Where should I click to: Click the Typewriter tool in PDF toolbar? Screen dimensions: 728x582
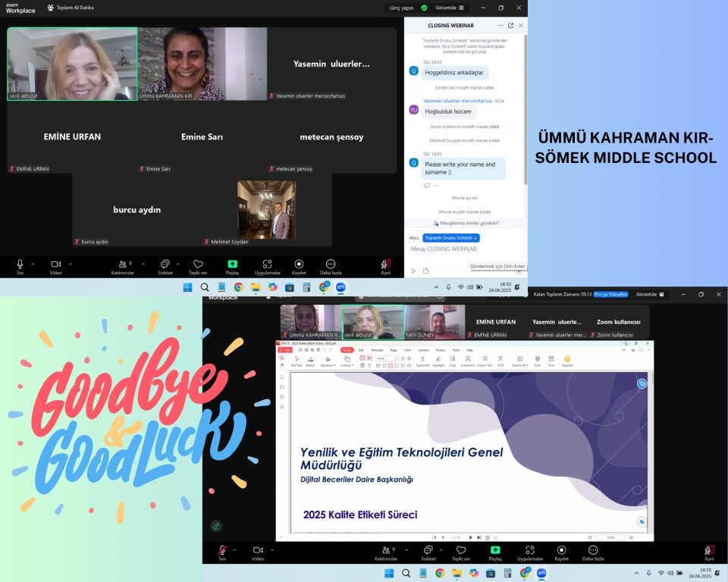coord(422,359)
